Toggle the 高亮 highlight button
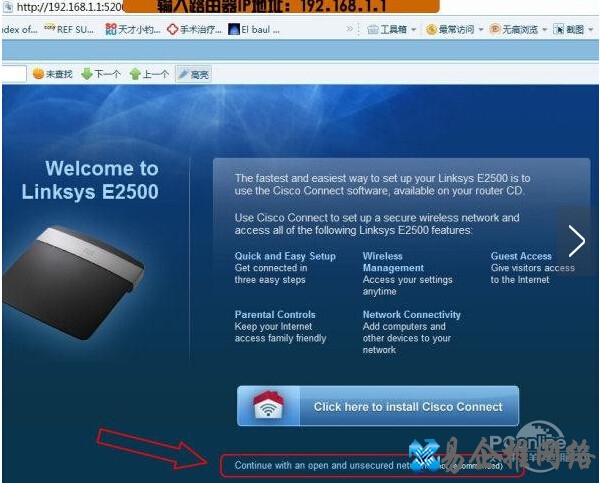600x483 pixels. click(x=193, y=74)
